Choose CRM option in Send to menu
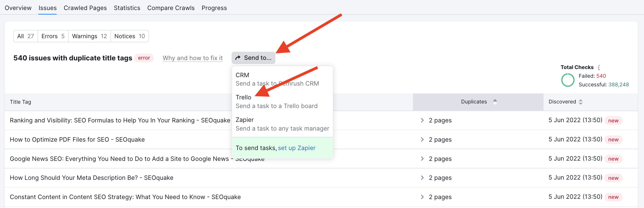The height and width of the screenshot is (208, 644). (x=282, y=79)
